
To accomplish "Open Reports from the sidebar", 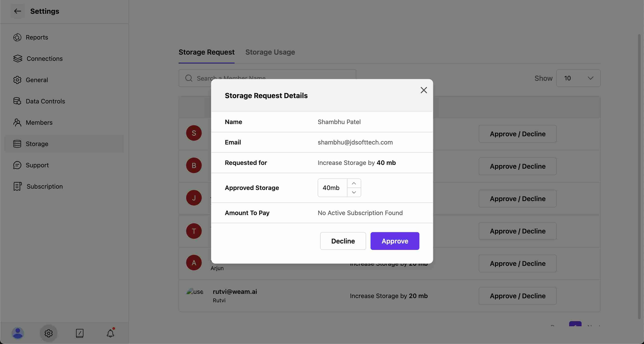I will [37, 37].
